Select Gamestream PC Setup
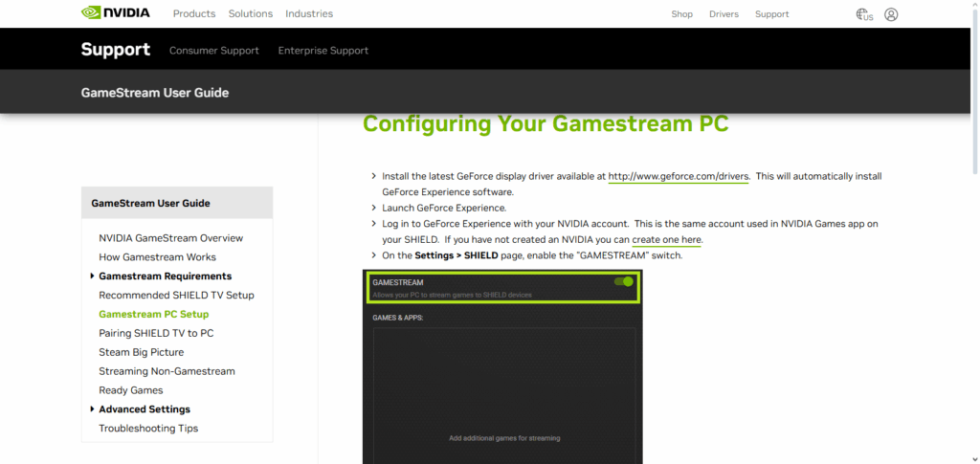Viewport: 980px width, 464px height. (x=154, y=314)
